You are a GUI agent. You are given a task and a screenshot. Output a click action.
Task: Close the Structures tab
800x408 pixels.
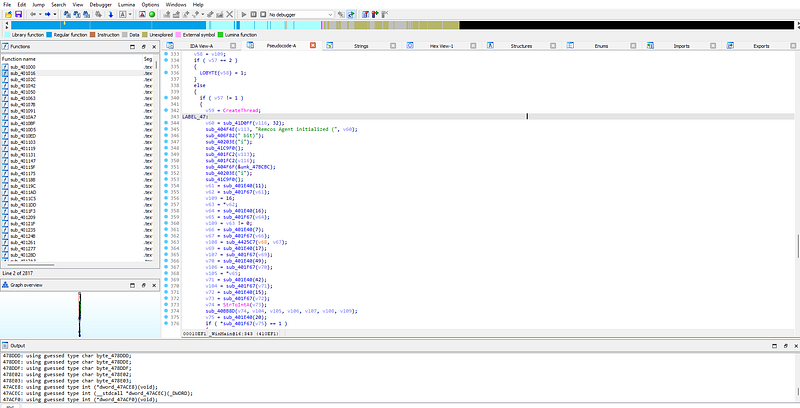point(553,45)
